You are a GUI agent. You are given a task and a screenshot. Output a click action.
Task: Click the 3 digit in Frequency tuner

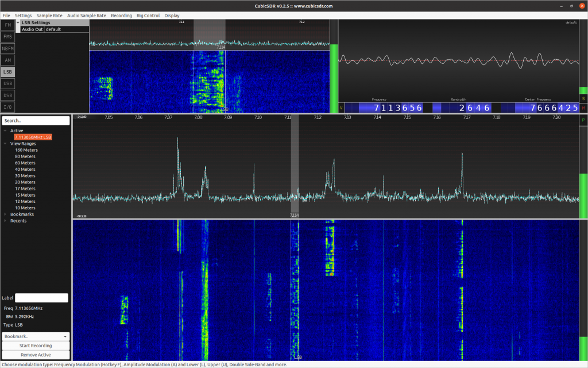point(398,108)
